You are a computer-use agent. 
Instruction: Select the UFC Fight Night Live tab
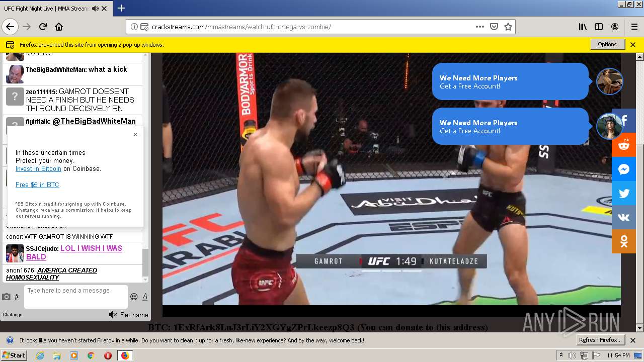47,9
